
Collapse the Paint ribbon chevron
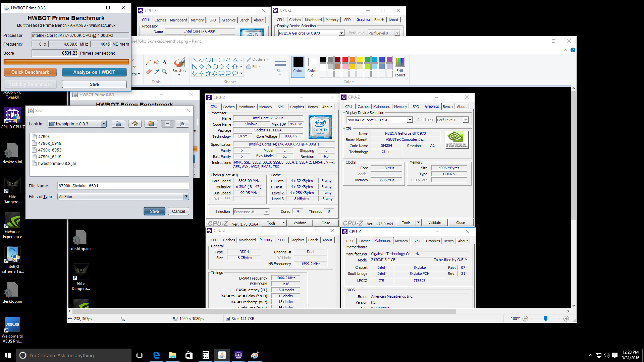click(x=566, y=50)
